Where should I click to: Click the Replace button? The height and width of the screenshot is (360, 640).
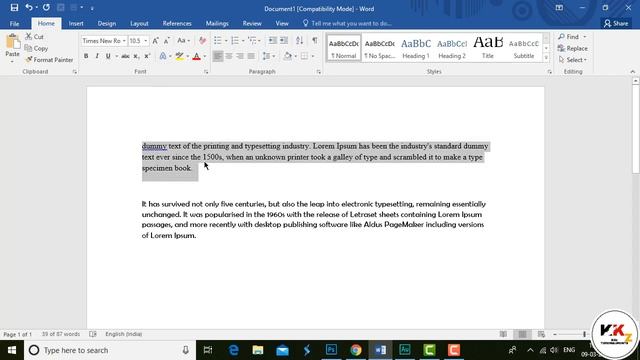(x=573, y=48)
